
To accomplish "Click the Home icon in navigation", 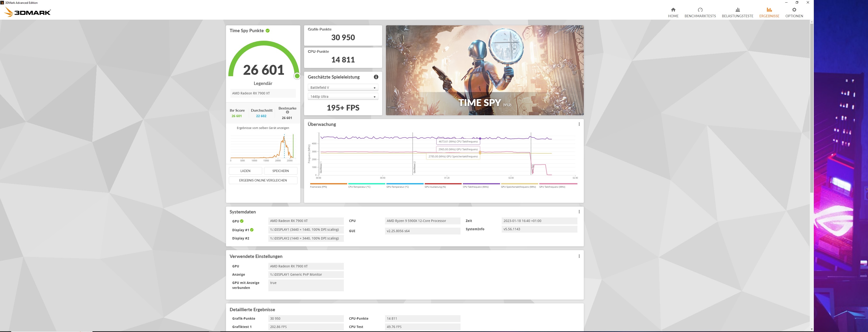I will pos(673,10).
